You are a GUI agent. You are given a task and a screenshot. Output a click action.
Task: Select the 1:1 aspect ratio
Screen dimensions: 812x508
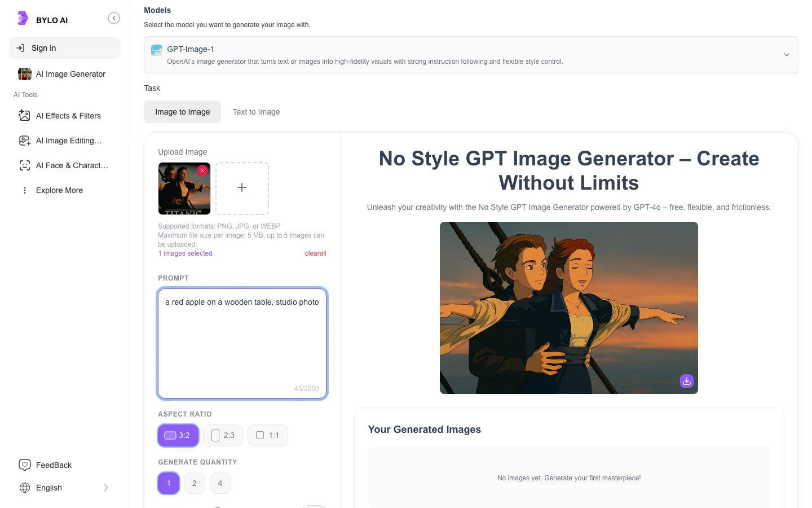click(268, 435)
